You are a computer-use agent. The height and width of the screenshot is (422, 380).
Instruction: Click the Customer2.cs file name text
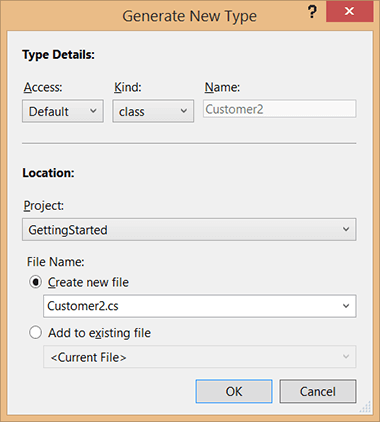[83, 306]
